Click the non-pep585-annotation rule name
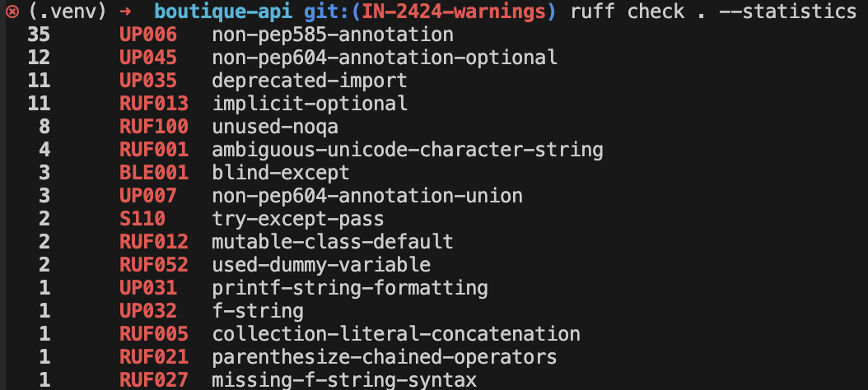This screenshot has height=390, width=868. tap(333, 35)
